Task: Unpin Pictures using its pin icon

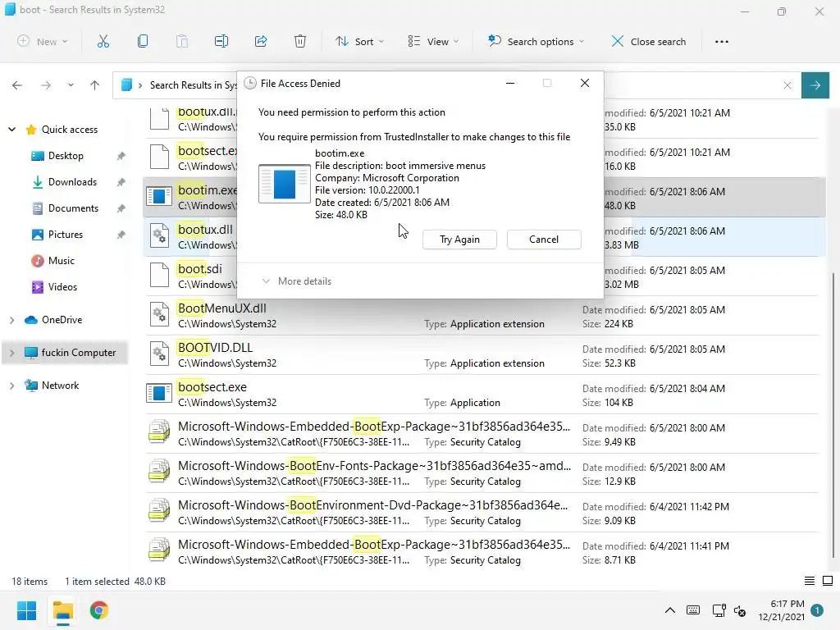Action: (x=121, y=235)
